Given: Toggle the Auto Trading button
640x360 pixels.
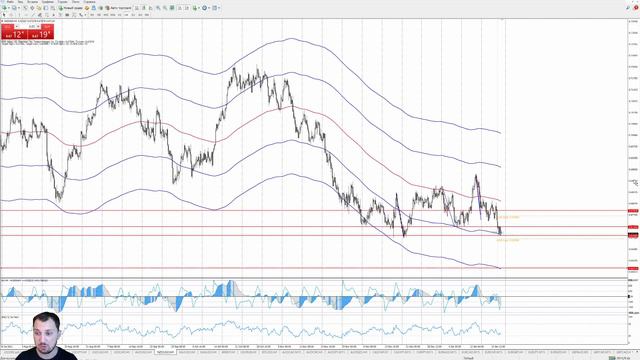Looking at the screenshot, I should pos(118,8).
